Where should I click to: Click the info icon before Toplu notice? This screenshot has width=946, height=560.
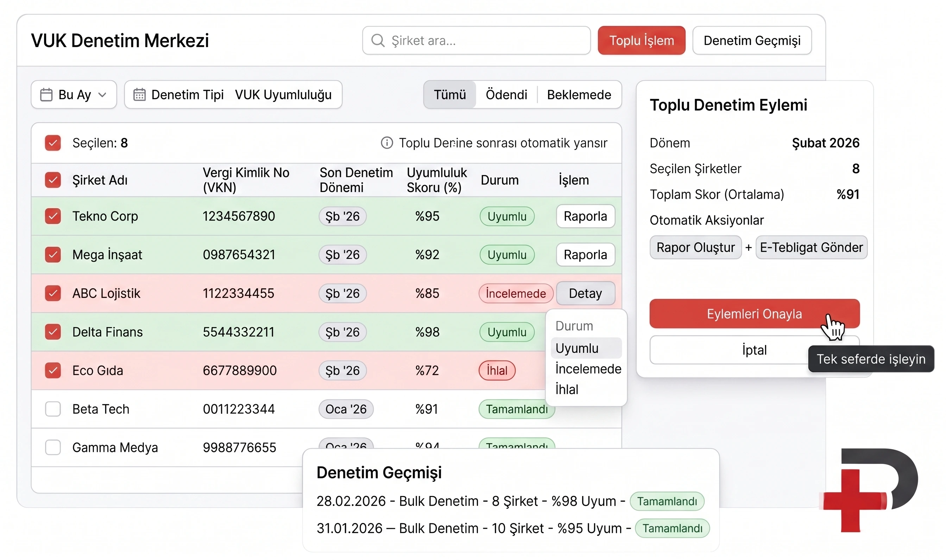(386, 143)
